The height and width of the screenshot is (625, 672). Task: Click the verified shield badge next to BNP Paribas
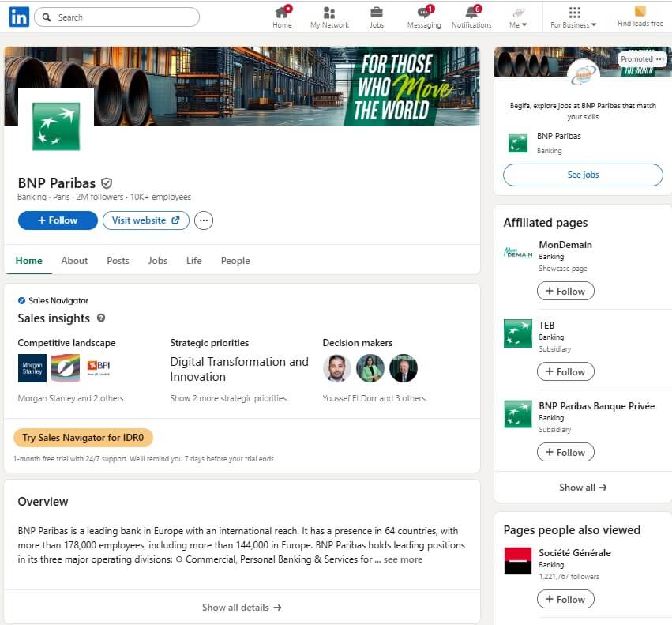[x=107, y=183]
